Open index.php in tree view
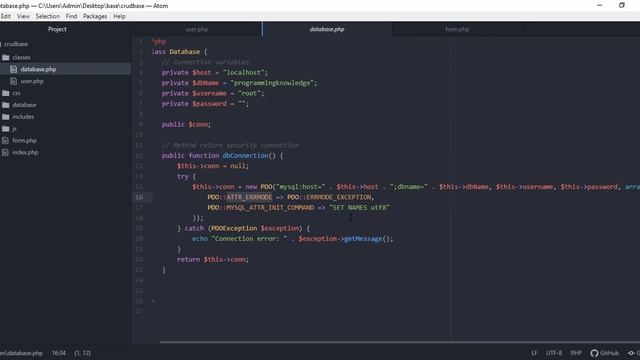This screenshot has height=360, width=640. click(x=25, y=153)
